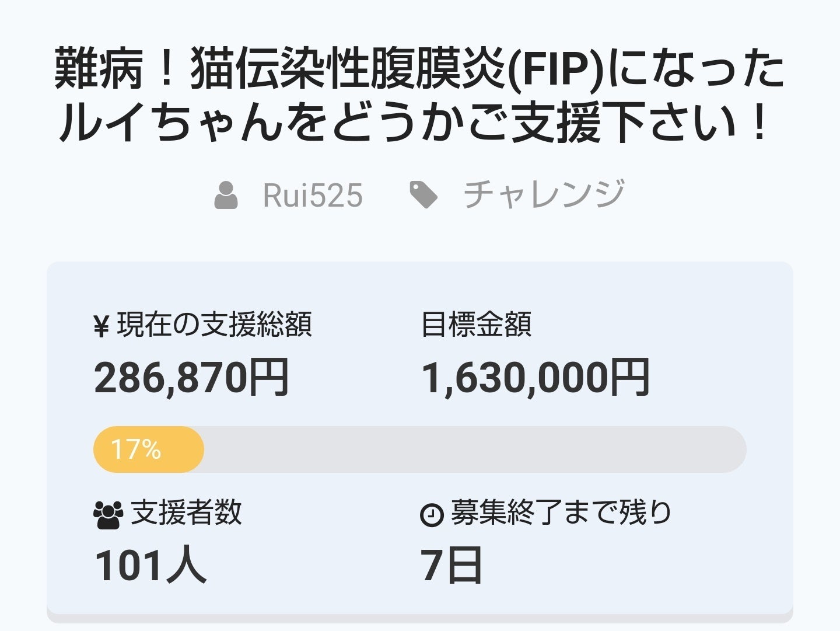Click the 17% progress label
The width and height of the screenshot is (840, 631).
pos(136,449)
